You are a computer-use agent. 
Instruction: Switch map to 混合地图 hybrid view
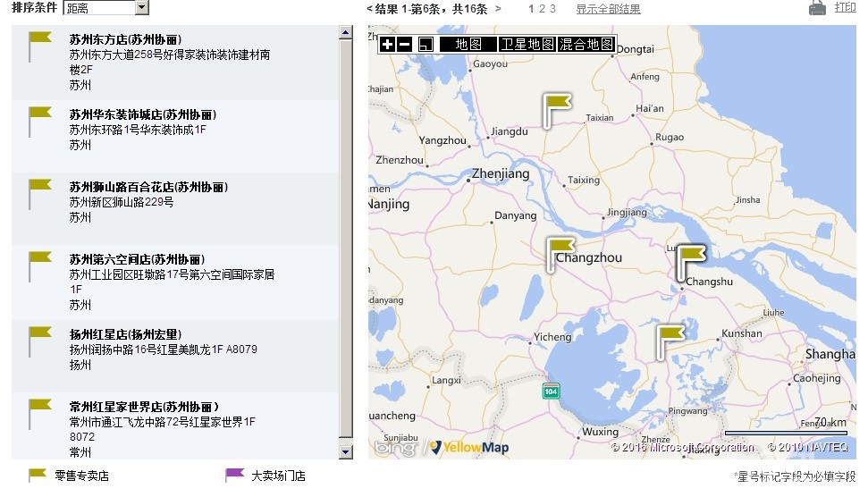point(586,45)
